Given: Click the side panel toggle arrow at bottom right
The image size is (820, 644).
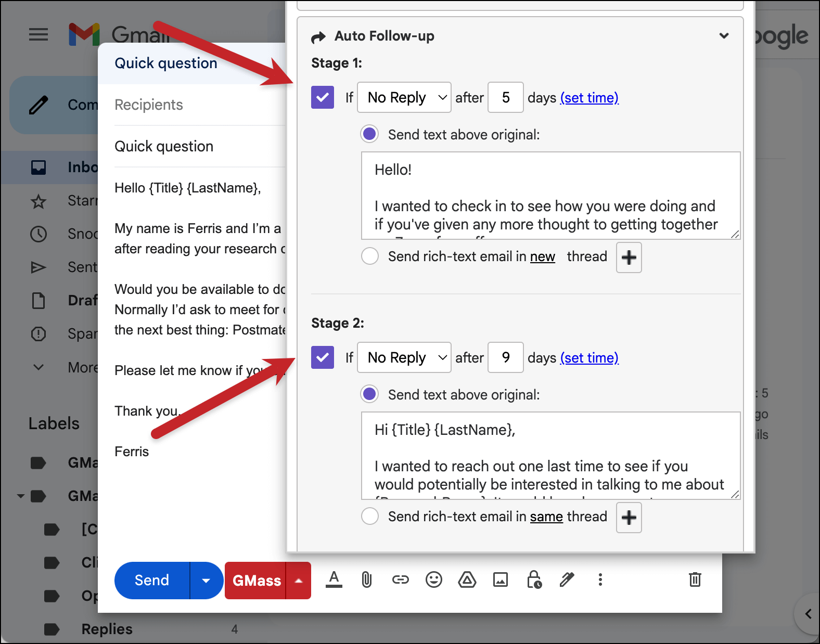Looking at the screenshot, I should click(809, 614).
